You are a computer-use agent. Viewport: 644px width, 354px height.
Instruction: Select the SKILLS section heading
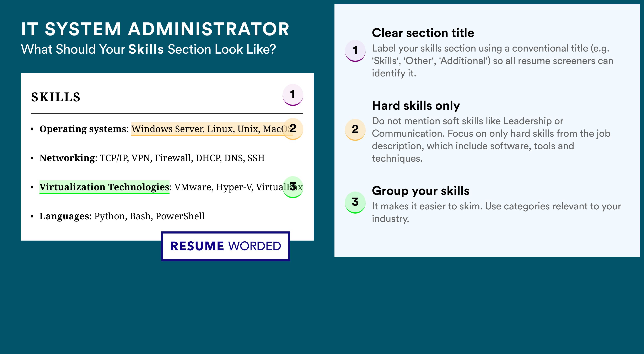pos(55,97)
